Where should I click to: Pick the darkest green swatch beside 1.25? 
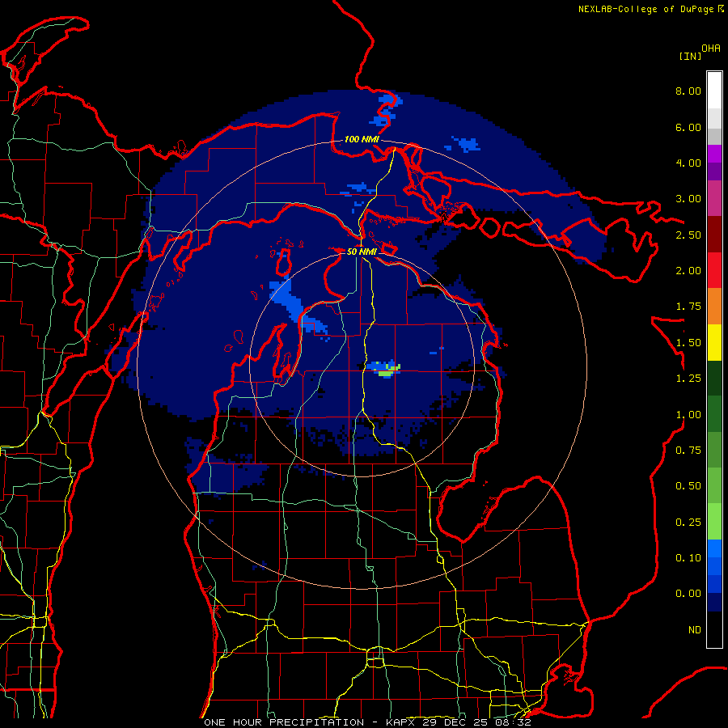[714, 379]
